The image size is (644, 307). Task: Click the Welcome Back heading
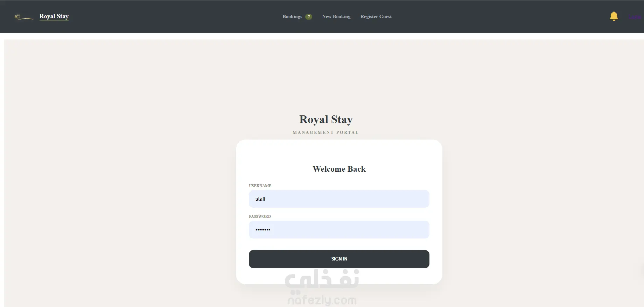(x=339, y=169)
